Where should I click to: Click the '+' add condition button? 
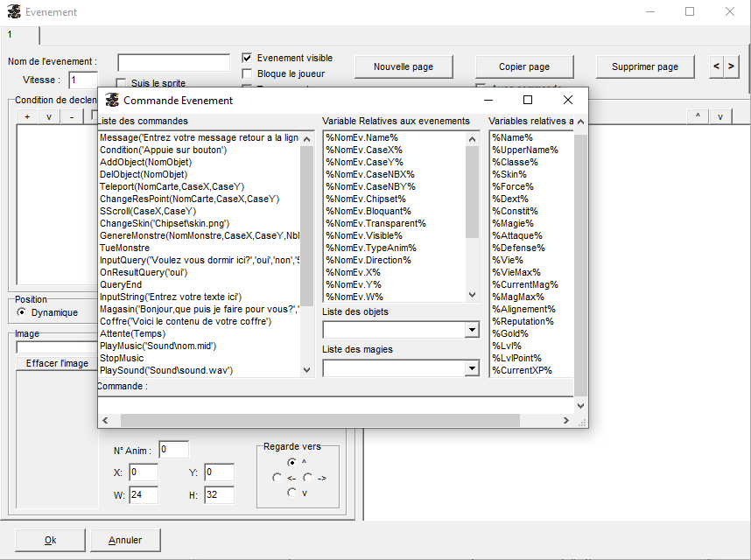click(x=27, y=117)
